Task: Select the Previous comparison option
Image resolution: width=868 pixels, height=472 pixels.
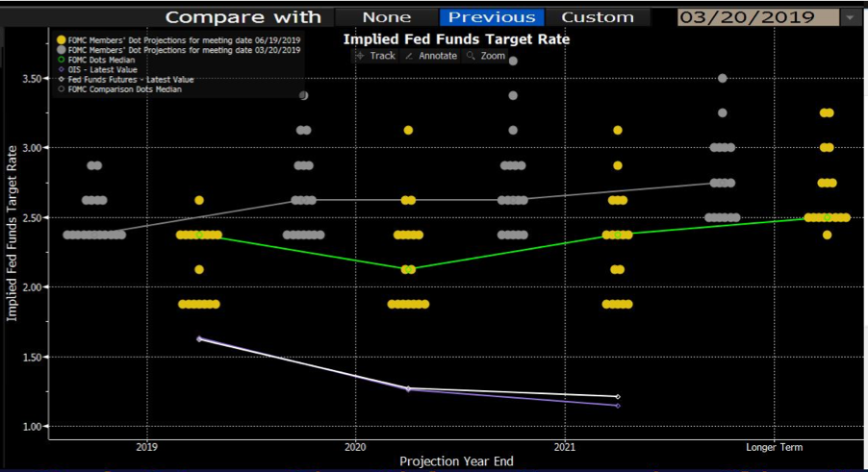Action: 492,17
